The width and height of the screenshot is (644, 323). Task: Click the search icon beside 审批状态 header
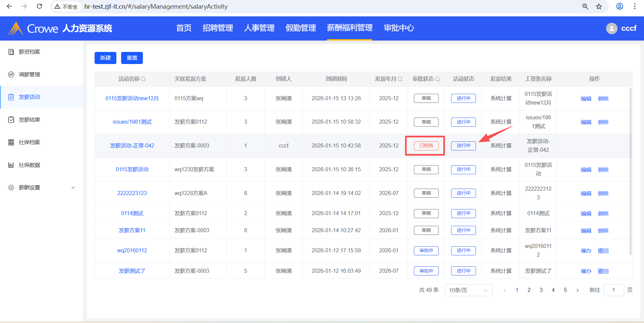point(437,79)
